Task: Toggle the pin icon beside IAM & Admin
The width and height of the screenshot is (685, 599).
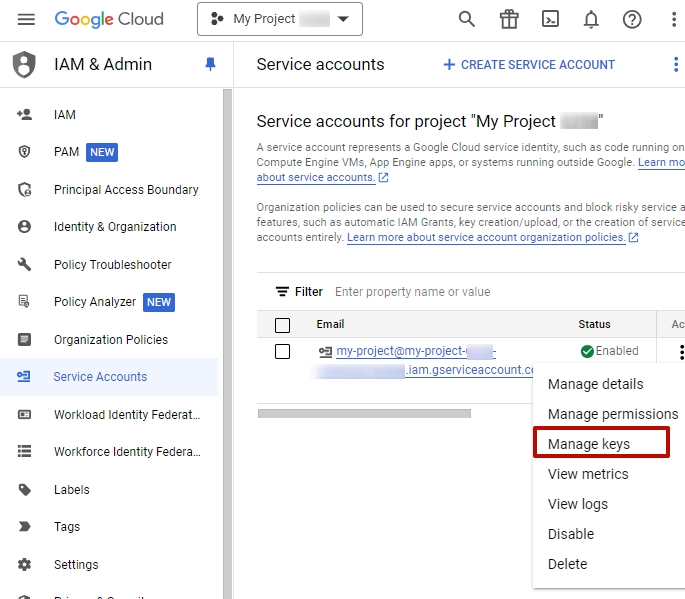Action: coord(210,64)
